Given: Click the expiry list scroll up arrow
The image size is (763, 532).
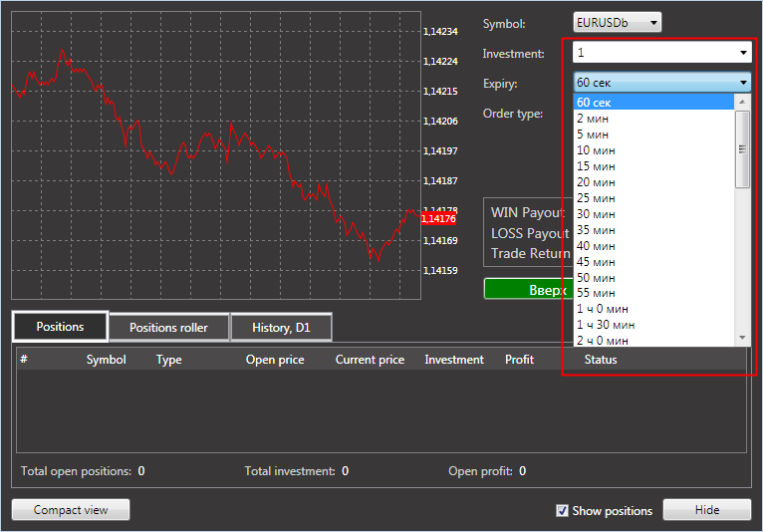Looking at the screenshot, I should 742,102.
